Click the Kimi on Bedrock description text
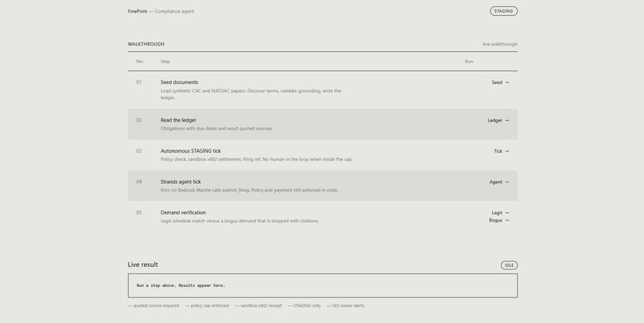 pos(249,190)
